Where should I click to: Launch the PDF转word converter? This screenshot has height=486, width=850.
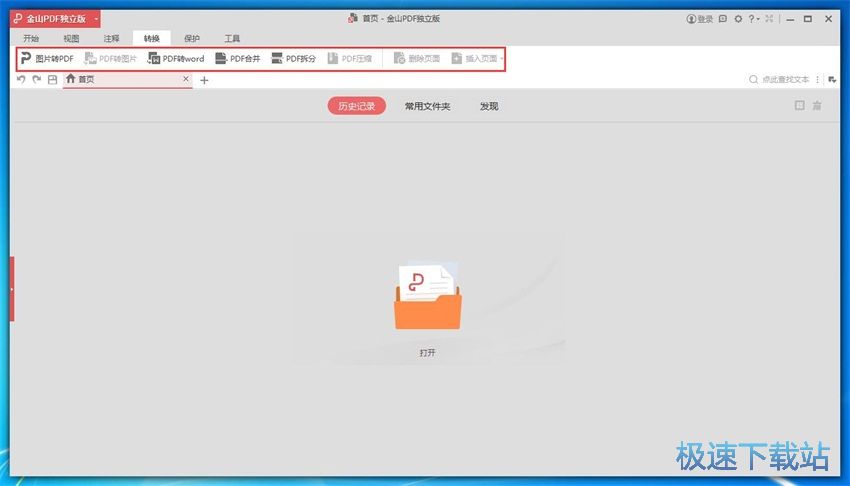[x=176, y=59]
